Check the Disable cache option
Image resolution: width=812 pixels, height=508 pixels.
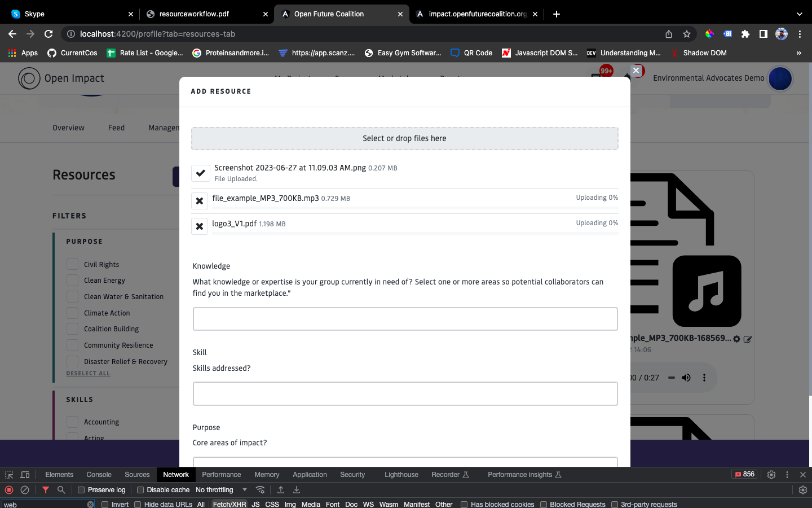coord(140,490)
